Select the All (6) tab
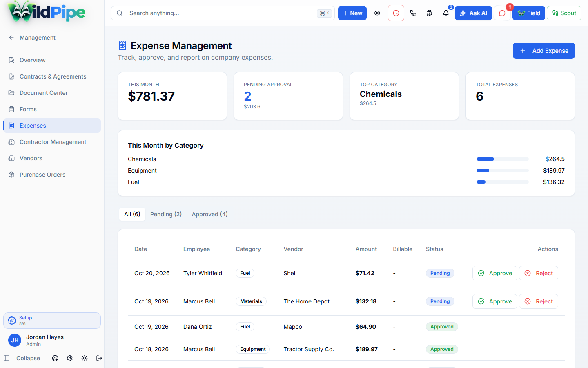Screen dimensions: 588x368 tap(132, 214)
